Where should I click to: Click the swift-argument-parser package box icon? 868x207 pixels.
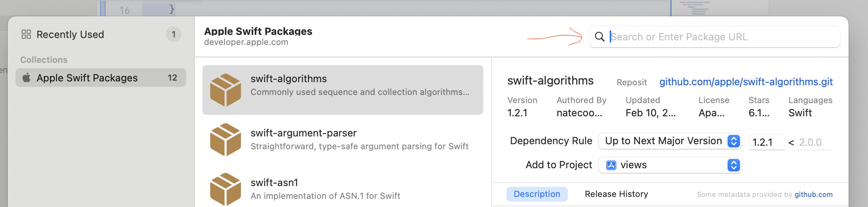(x=225, y=140)
